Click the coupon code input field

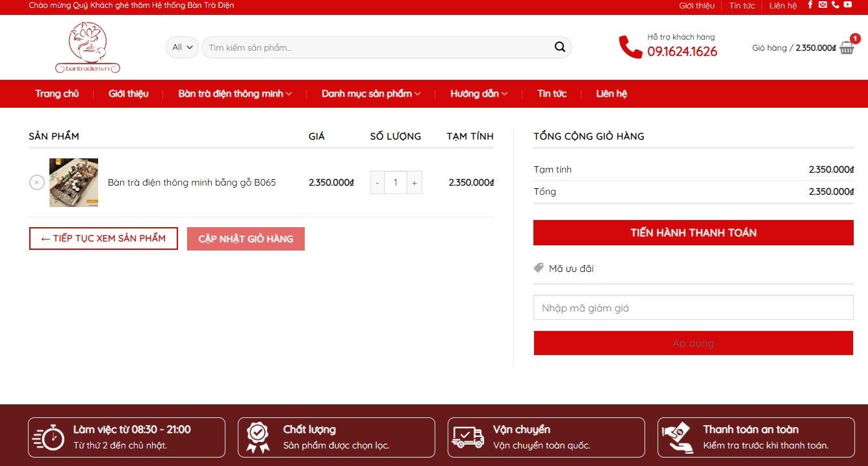[693, 308]
